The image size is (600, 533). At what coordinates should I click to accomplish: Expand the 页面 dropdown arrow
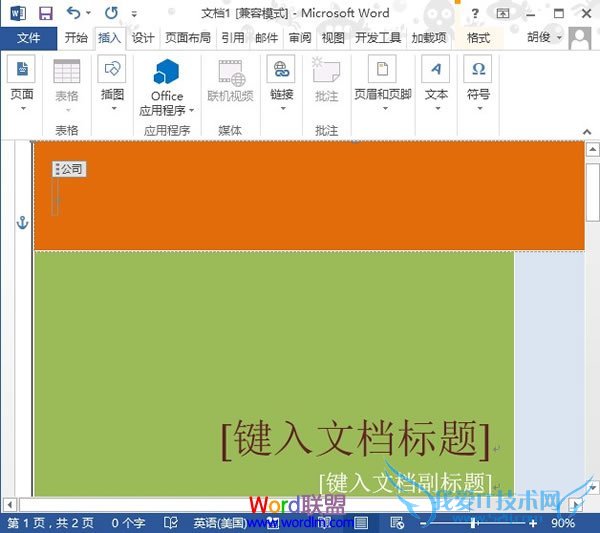(23, 109)
